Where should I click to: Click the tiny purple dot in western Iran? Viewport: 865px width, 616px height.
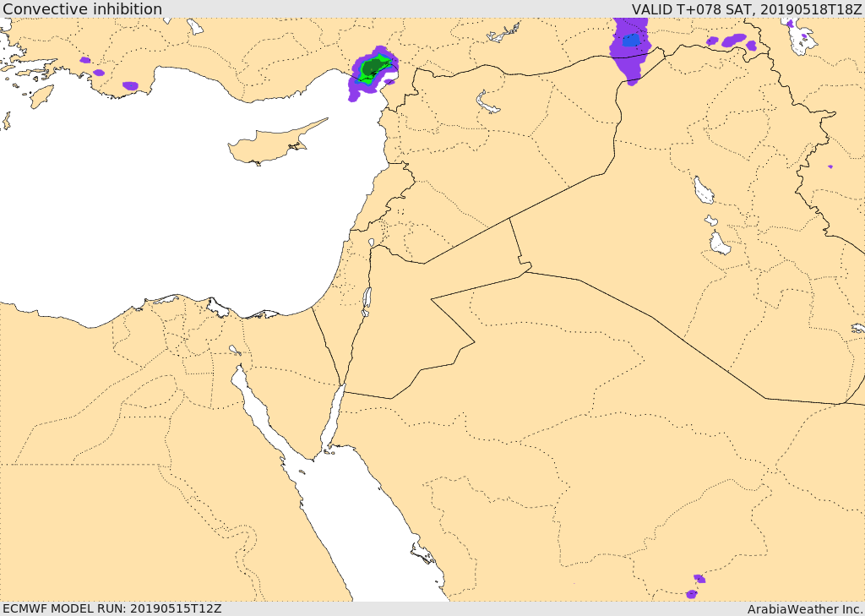pyautogui.click(x=830, y=166)
